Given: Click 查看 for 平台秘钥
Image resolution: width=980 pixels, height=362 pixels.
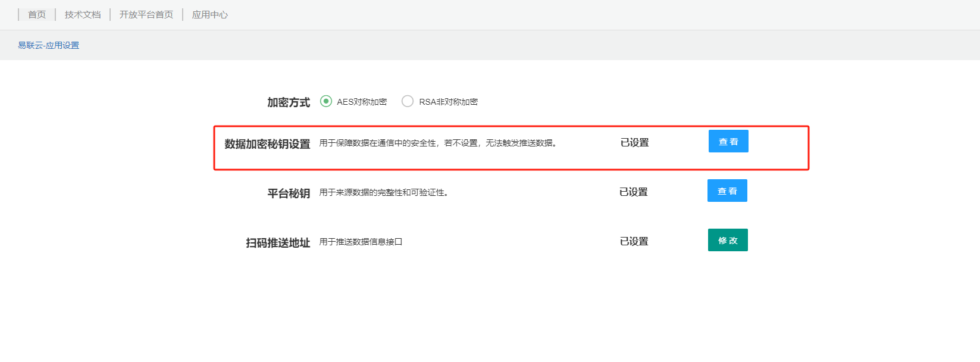Looking at the screenshot, I should coord(727,191).
